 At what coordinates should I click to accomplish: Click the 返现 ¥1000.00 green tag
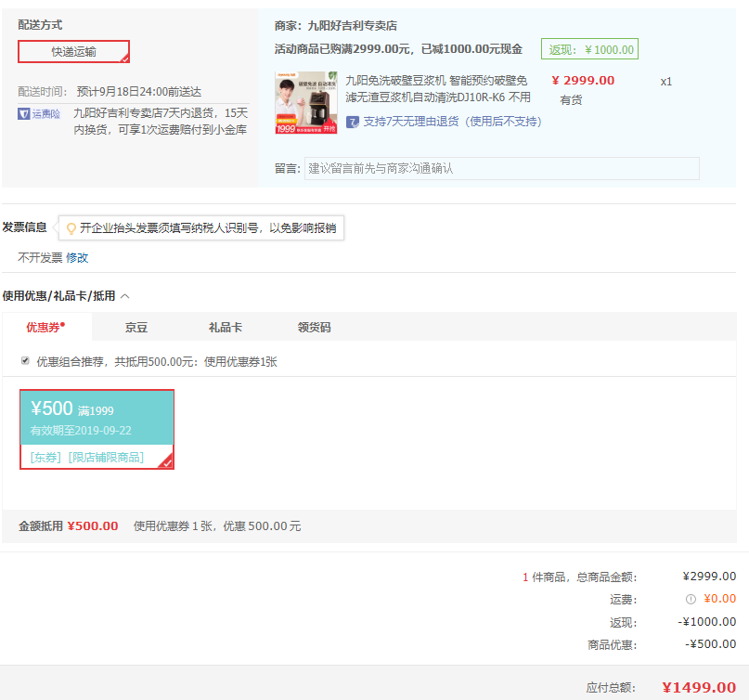point(589,49)
